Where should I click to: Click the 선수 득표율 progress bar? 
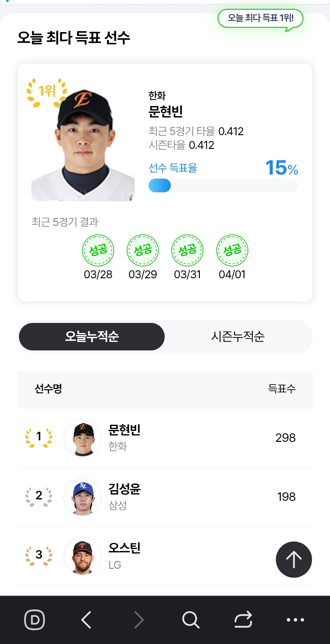pos(223,186)
